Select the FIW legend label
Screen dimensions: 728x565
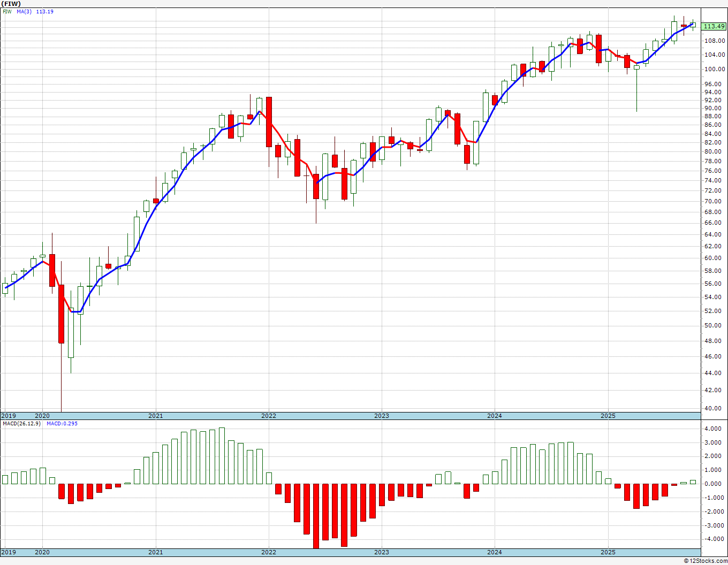coord(7,11)
